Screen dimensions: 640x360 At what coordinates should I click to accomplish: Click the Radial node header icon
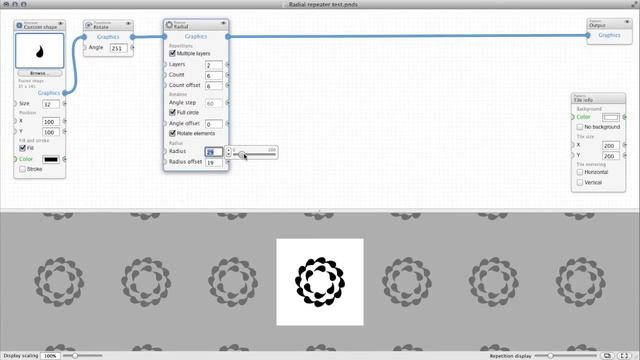pos(169,25)
